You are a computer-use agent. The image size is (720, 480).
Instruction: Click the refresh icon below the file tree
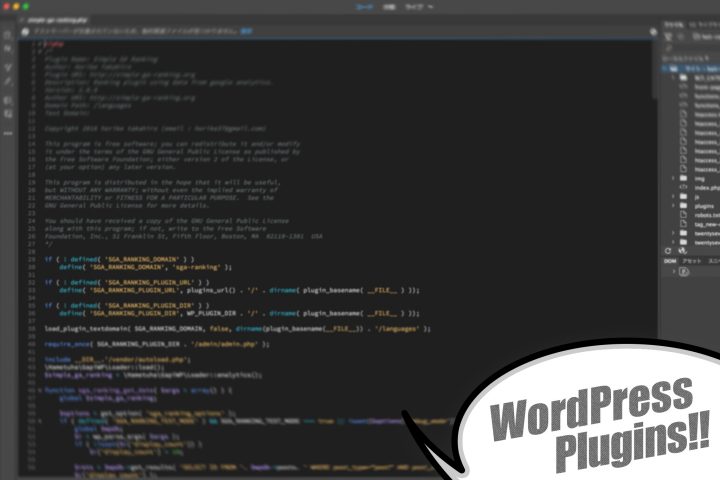[668, 251]
